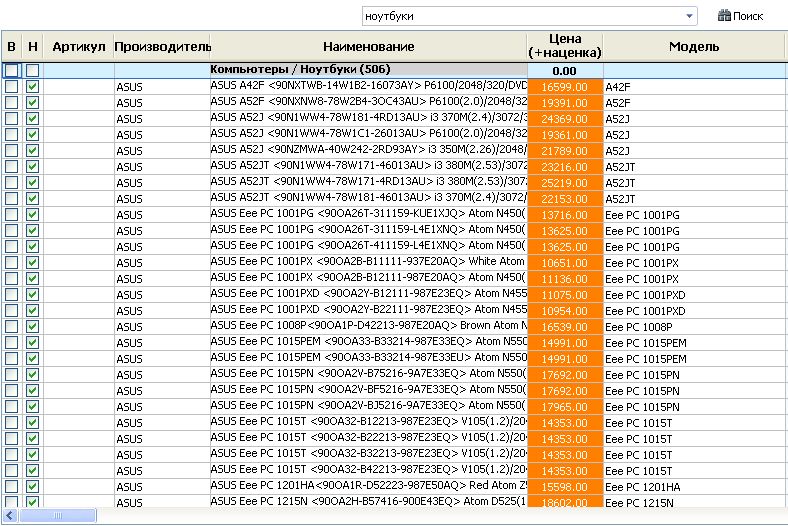Uncheck Н checkbox for ASUS A52F row
Image resolution: width=788 pixels, height=526 pixels.
coord(33,103)
